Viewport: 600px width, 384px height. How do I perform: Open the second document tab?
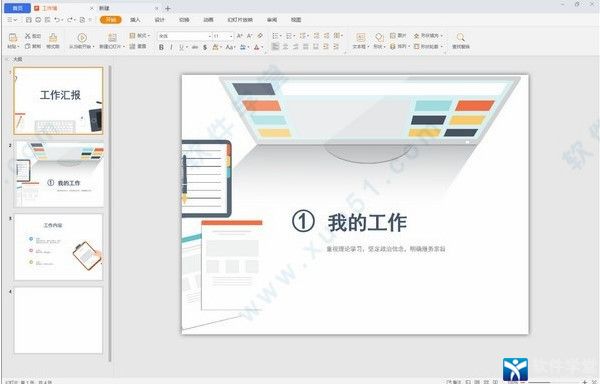point(128,8)
